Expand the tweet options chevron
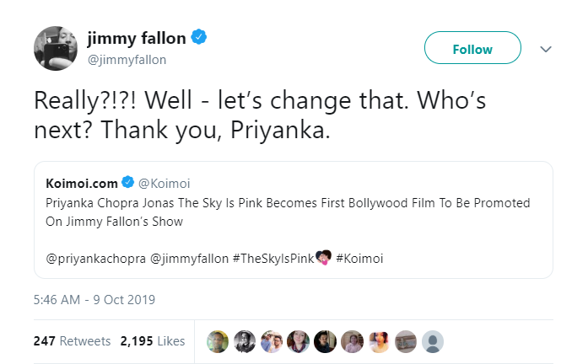The height and width of the screenshot is (364, 588). [546, 49]
